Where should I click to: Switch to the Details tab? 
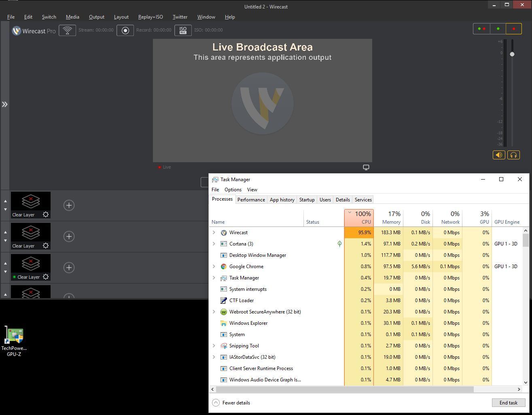click(343, 200)
